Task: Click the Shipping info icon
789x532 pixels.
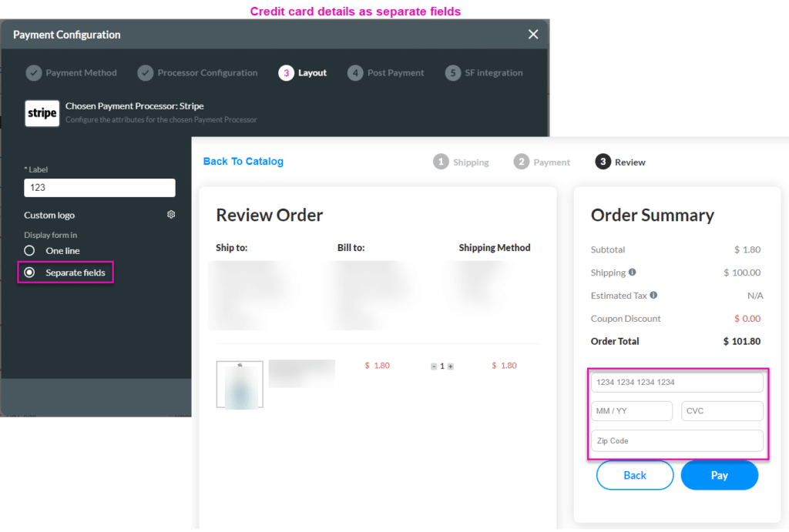Action: point(633,273)
